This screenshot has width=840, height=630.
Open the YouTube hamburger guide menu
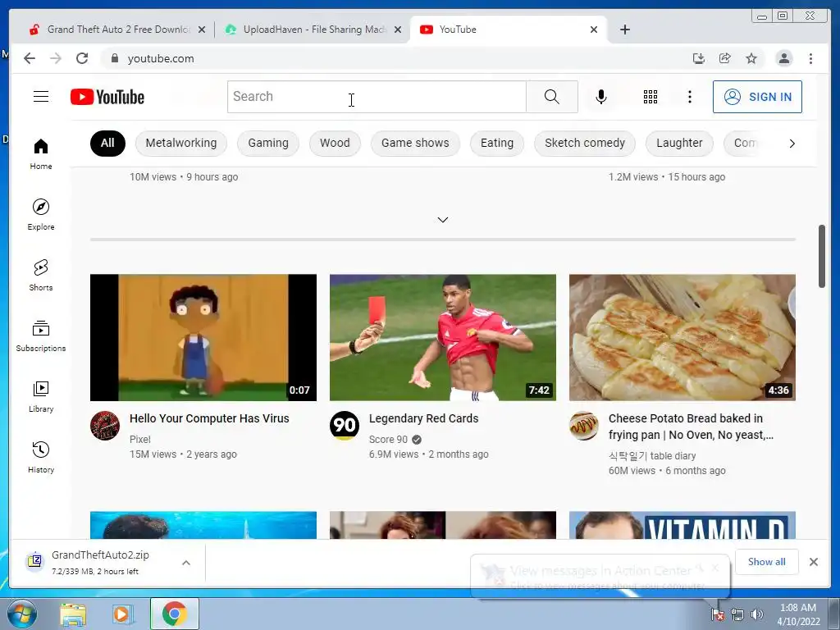41,97
